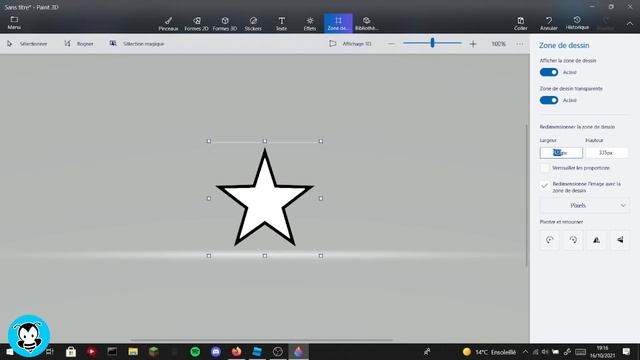
Task: Collapse the top ribbon with chevron
Action: click(630, 24)
